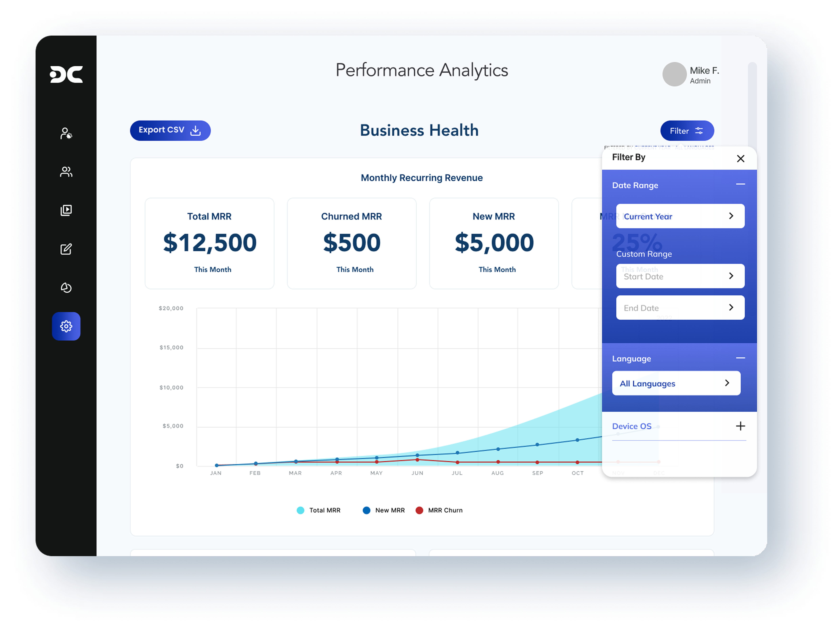Toggle MRR Churn legend swatch
840x629 pixels.
(419, 510)
